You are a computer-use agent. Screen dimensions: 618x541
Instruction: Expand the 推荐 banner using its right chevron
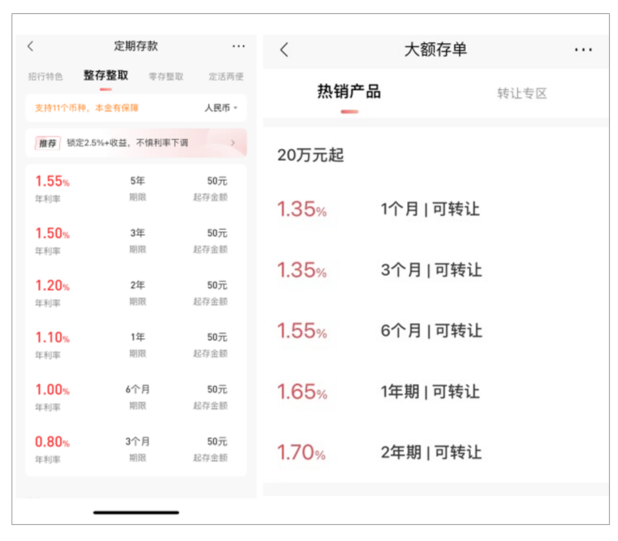(233, 143)
